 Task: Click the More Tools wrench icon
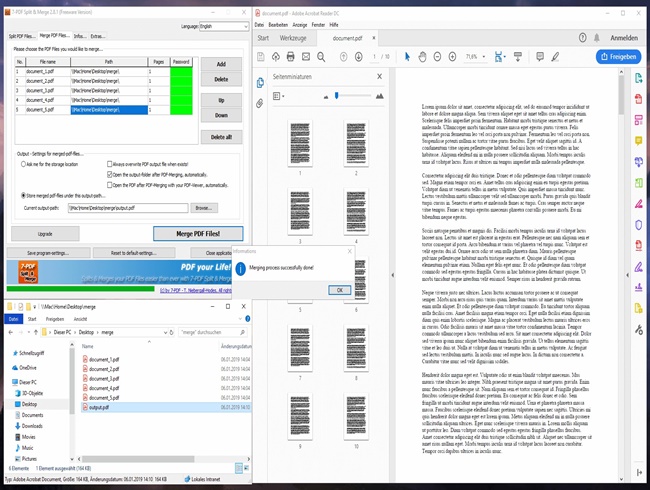pyautogui.click(x=638, y=330)
